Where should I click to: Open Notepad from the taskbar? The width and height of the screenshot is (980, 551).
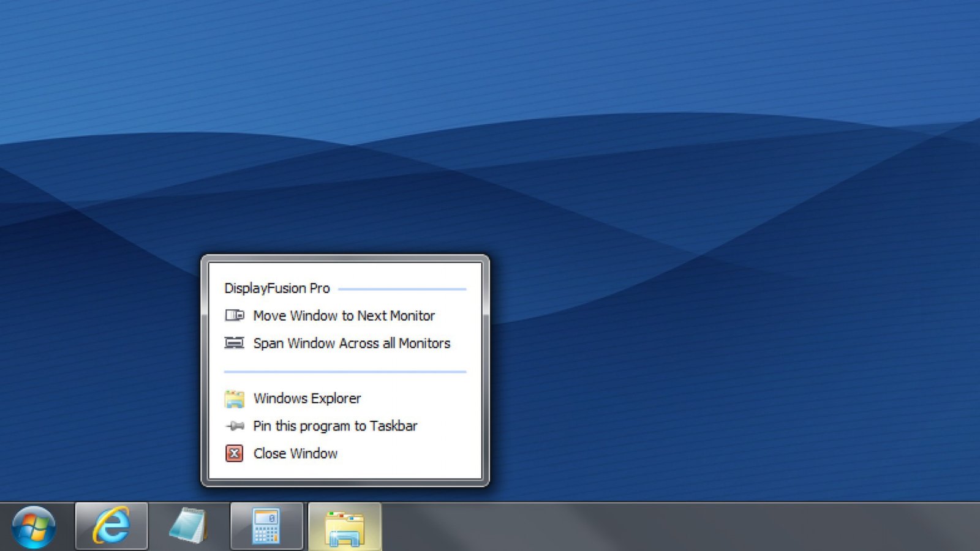[189, 527]
